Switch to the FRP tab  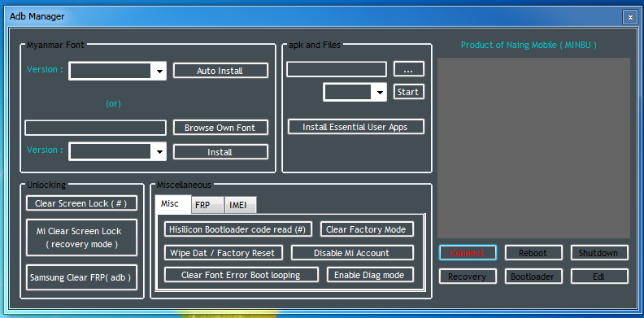[207, 205]
